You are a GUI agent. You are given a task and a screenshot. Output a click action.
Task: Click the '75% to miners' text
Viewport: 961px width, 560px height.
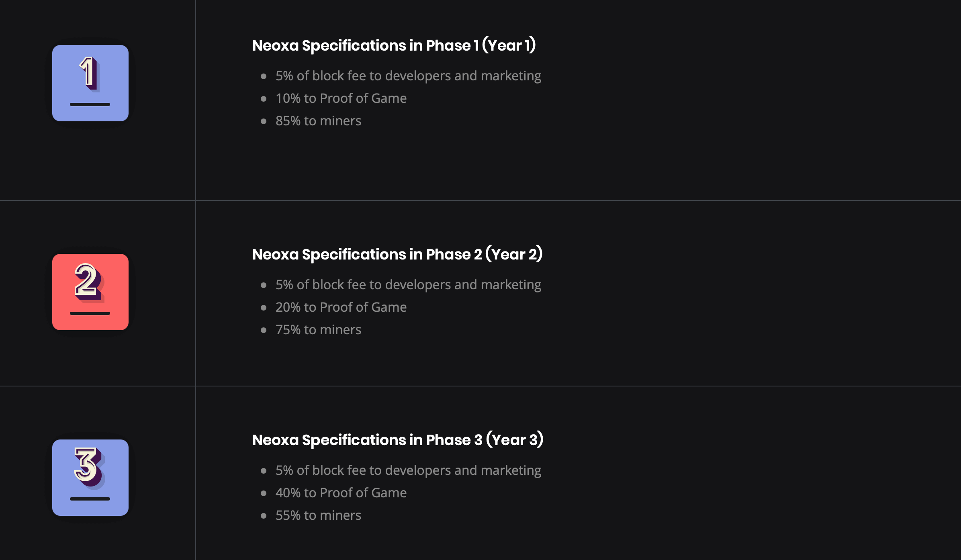coord(318,330)
